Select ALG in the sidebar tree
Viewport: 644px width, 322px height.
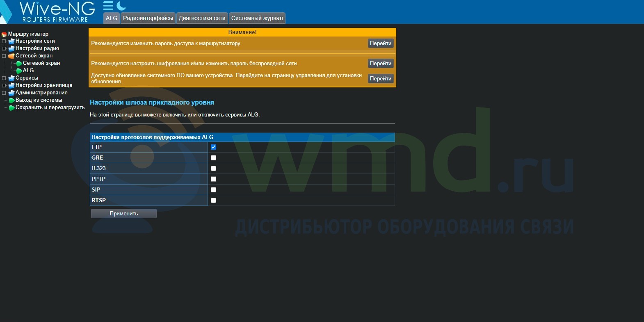tap(28, 71)
